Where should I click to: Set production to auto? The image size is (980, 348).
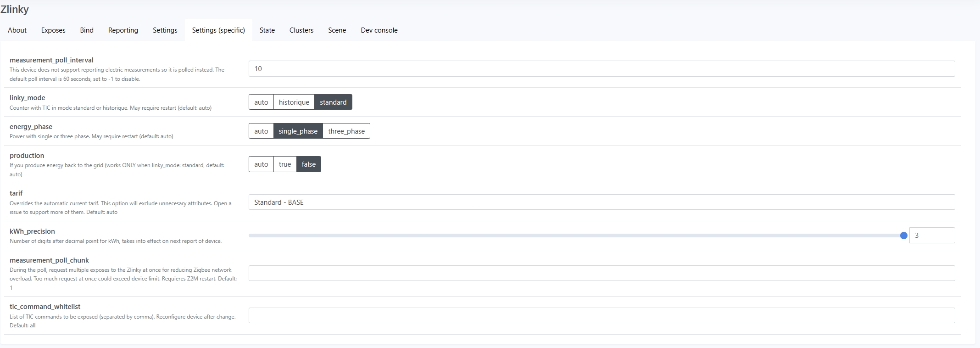click(261, 164)
